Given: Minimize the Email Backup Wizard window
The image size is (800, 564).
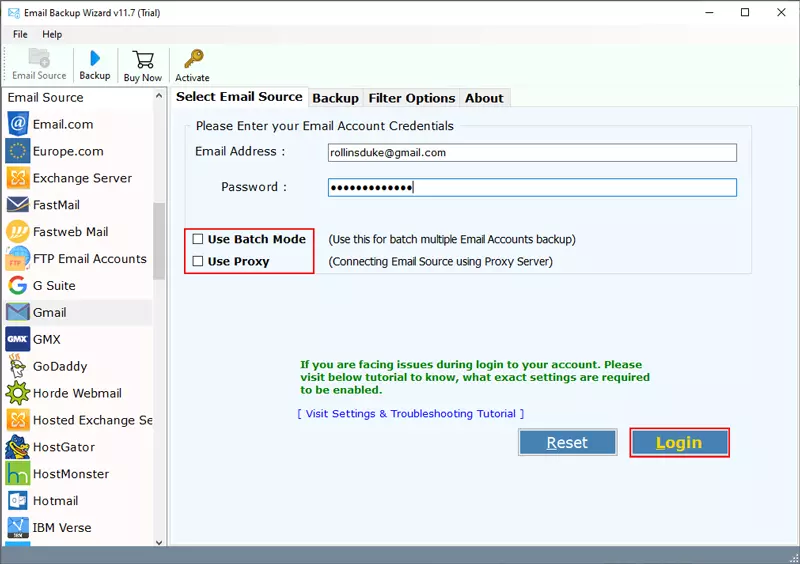Looking at the screenshot, I should (x=709, y=12).
